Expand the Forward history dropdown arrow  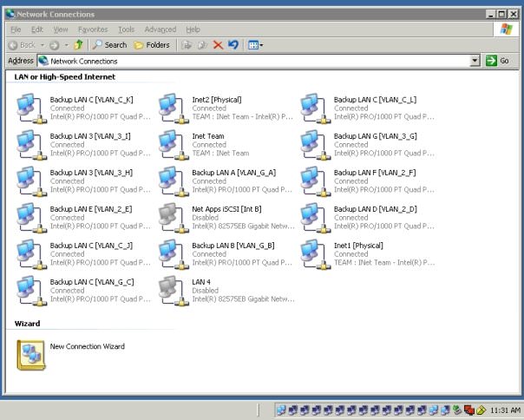67,45
